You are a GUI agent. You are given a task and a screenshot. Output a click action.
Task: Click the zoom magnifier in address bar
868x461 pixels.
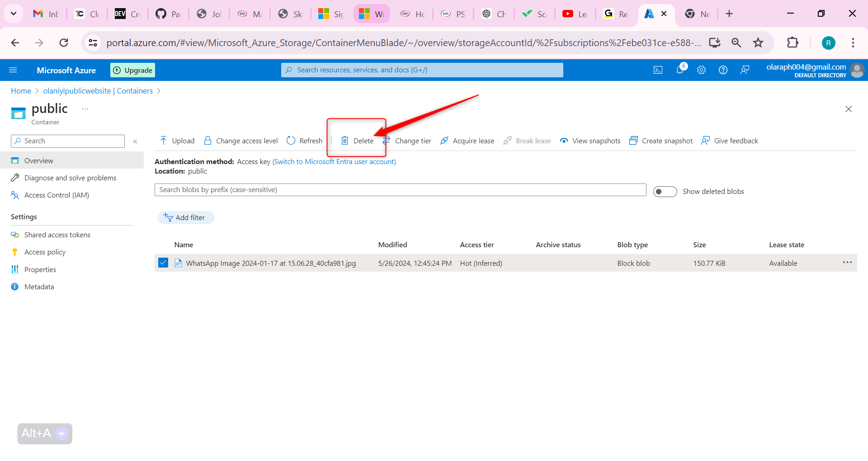click(x=736, y=42)
